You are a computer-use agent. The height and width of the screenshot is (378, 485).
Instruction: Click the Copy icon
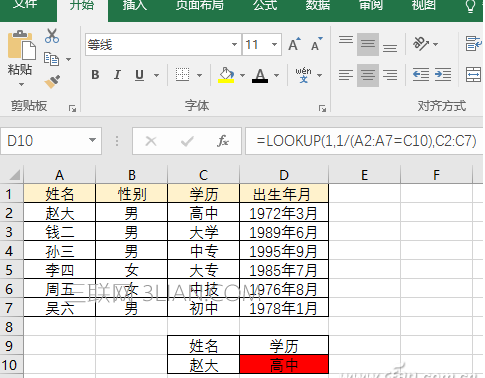click(52, 59)
